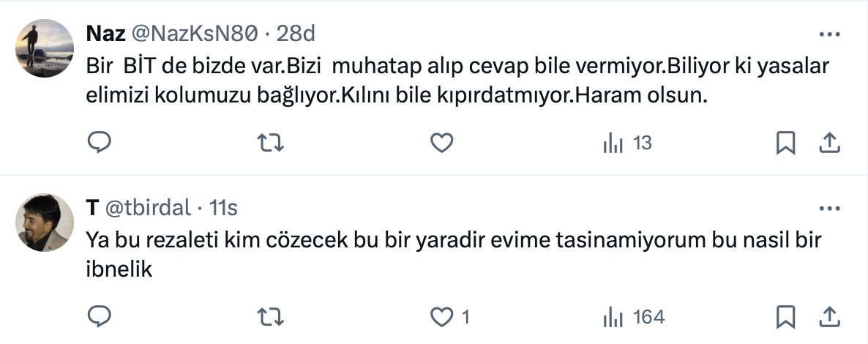Open more options for tbirdal's tweet

(x=828, y=209)
